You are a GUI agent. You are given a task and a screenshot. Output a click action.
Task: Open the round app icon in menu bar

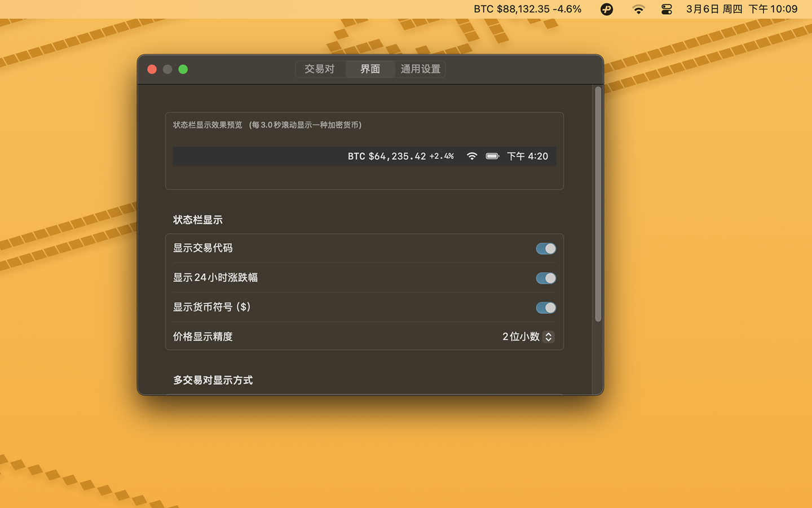tap(607, 9)
